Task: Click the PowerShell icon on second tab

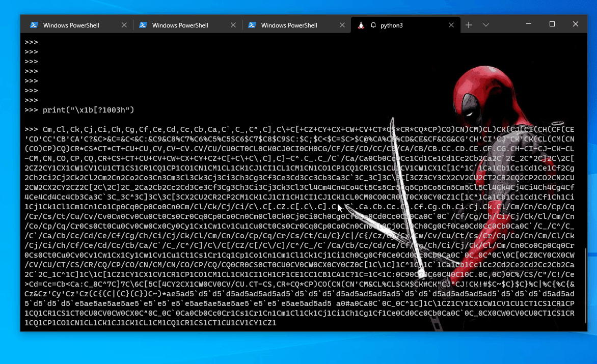Action: 143,25
